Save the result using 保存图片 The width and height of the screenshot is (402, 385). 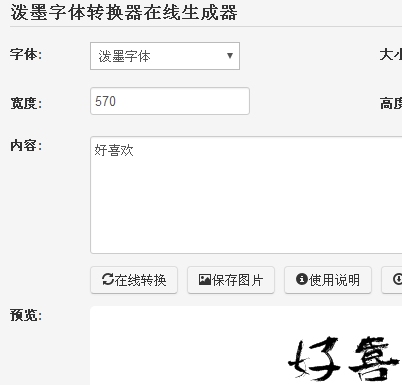pos(231,280)
